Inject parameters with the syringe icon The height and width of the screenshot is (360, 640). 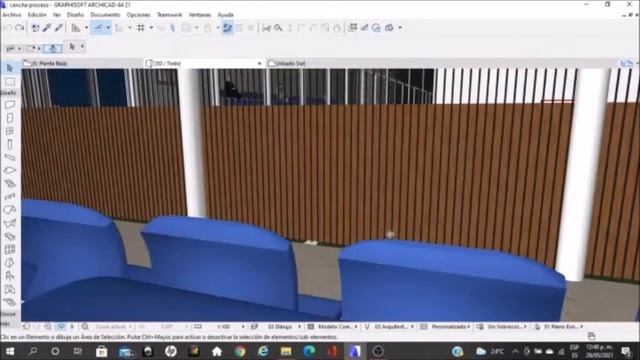click(x=59, y=28)
